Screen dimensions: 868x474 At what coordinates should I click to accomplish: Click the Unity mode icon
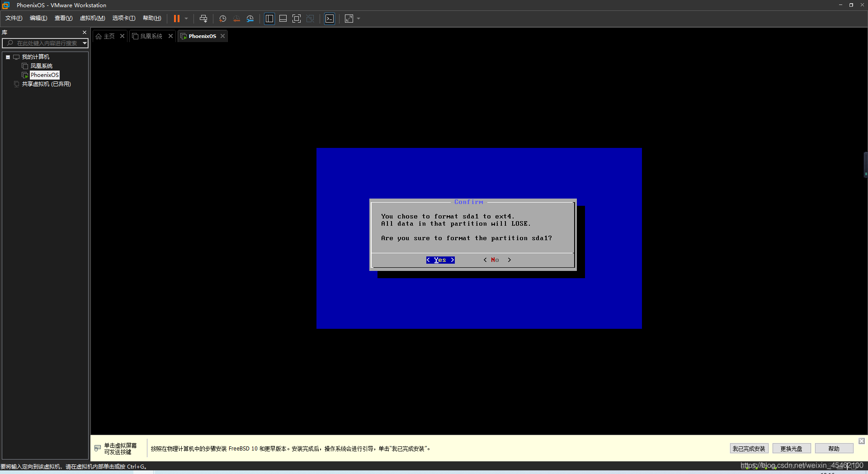(310, 19)
